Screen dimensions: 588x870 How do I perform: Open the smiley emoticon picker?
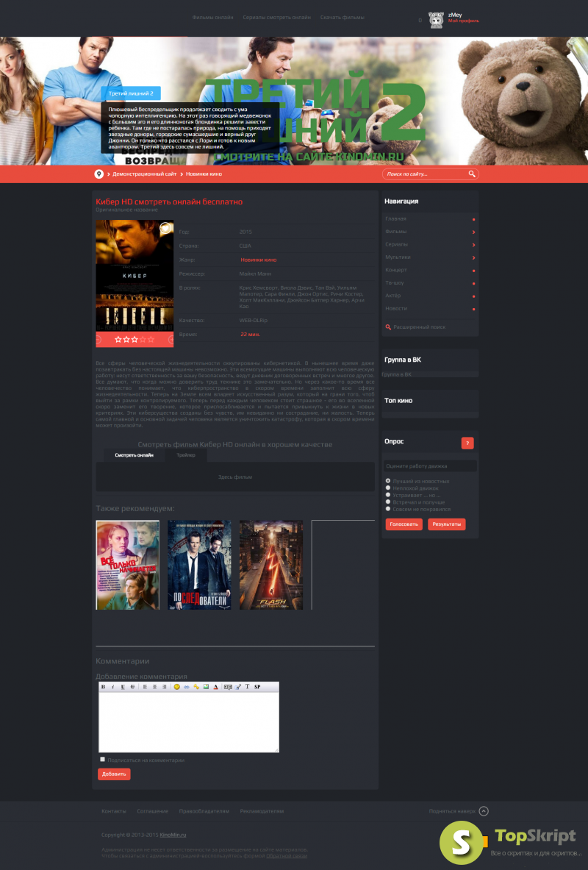177,687
